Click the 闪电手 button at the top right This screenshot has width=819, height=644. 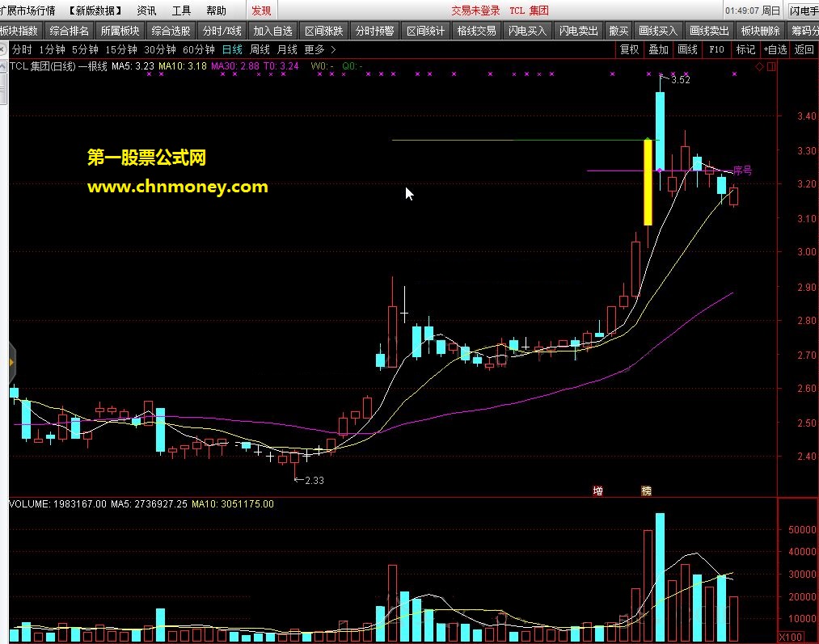coord(804,11)
